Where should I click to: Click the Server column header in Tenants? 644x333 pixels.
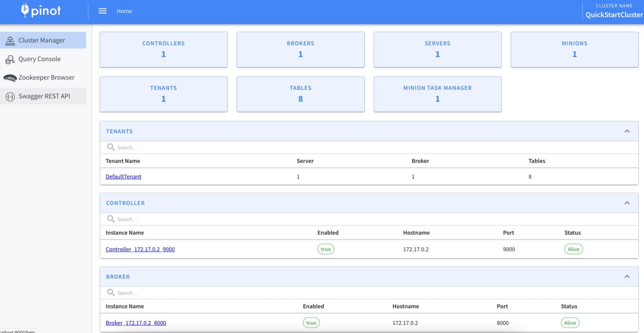tap(305, 161)
